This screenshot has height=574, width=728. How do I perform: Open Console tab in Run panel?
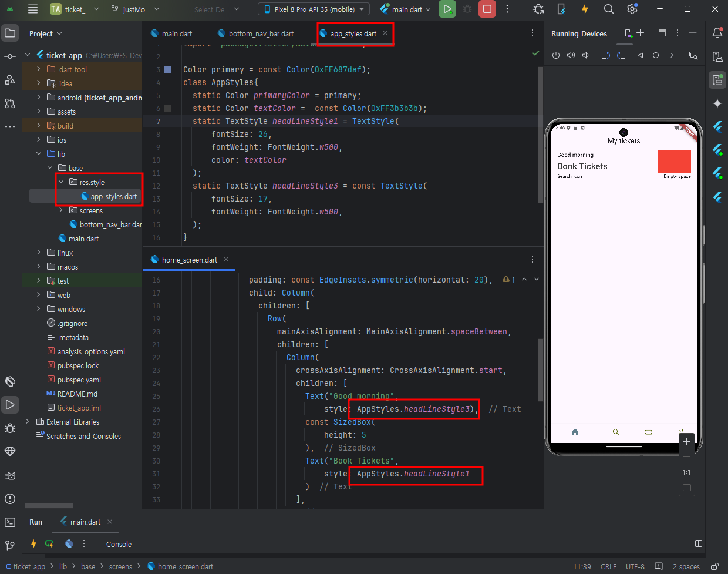pyautogui.click(x=119, y=544)
